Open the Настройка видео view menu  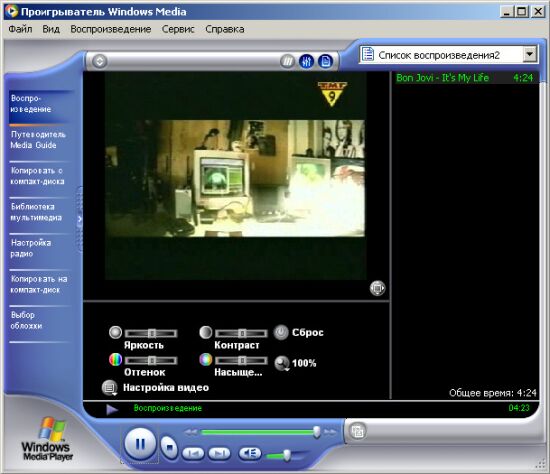(x=109, y=388)
